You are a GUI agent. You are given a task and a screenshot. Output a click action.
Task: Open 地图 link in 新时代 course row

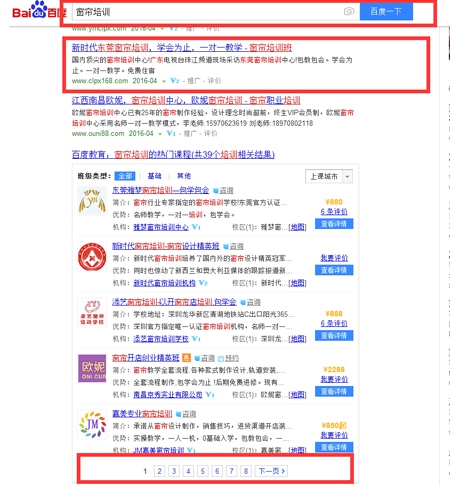298,283
